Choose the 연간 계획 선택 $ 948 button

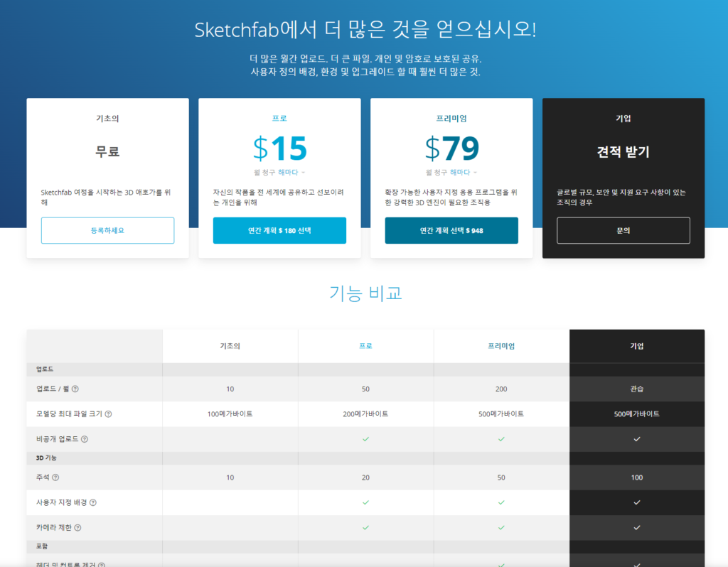click(x=451, y=231)
